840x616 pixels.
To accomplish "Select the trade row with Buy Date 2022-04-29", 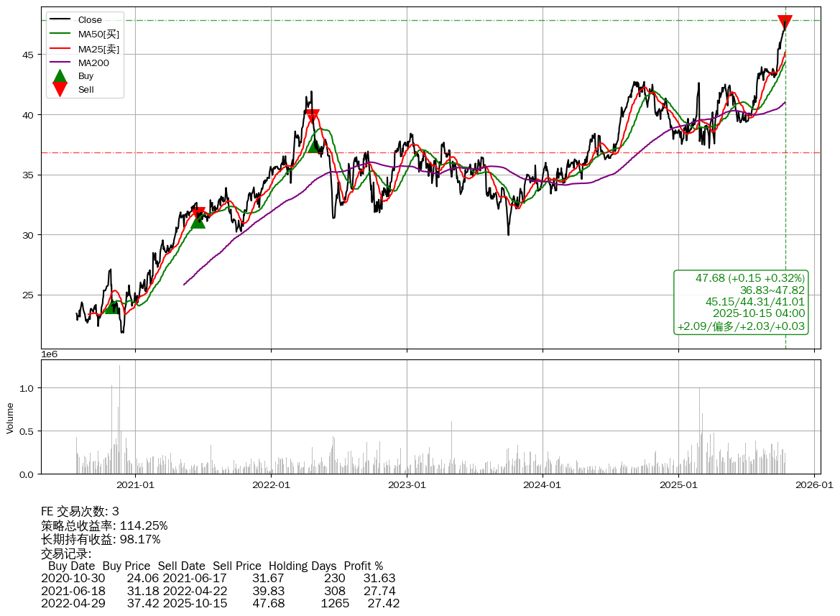I will (x=220, y=603).
